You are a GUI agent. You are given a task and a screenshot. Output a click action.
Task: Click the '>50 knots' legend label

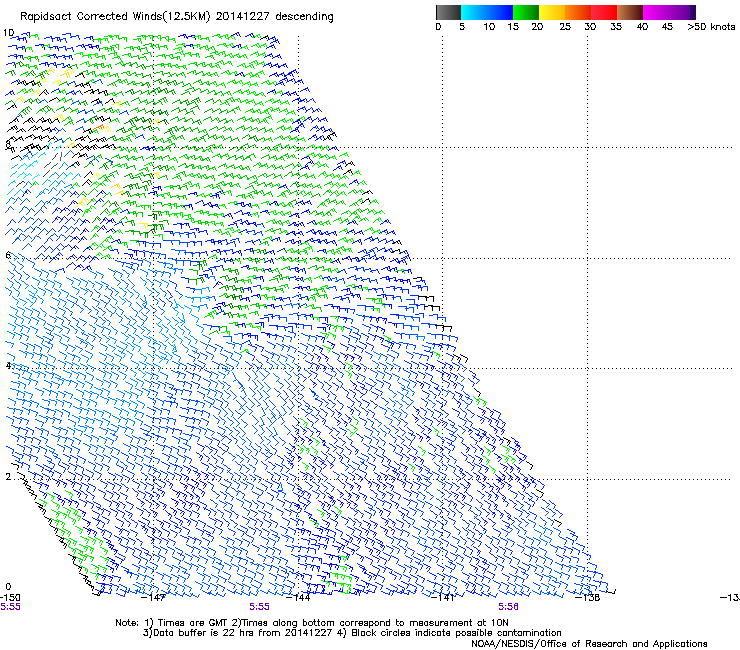(x=711, y=27)
